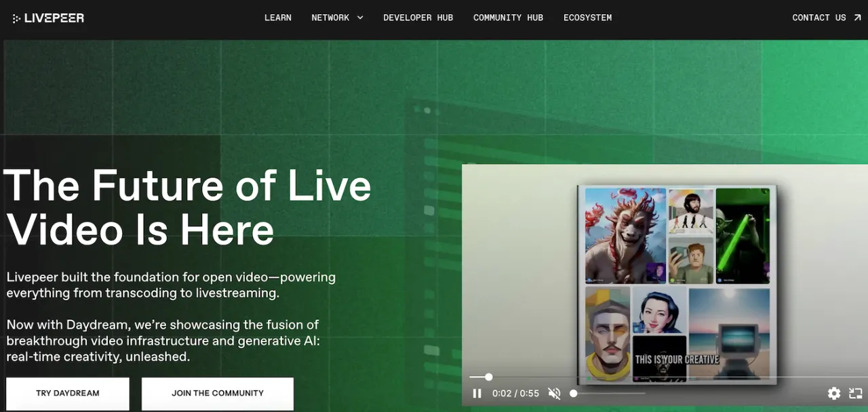
Task: Click the video time display 0:02 / 0:55
Action: [x=515, y=394]
